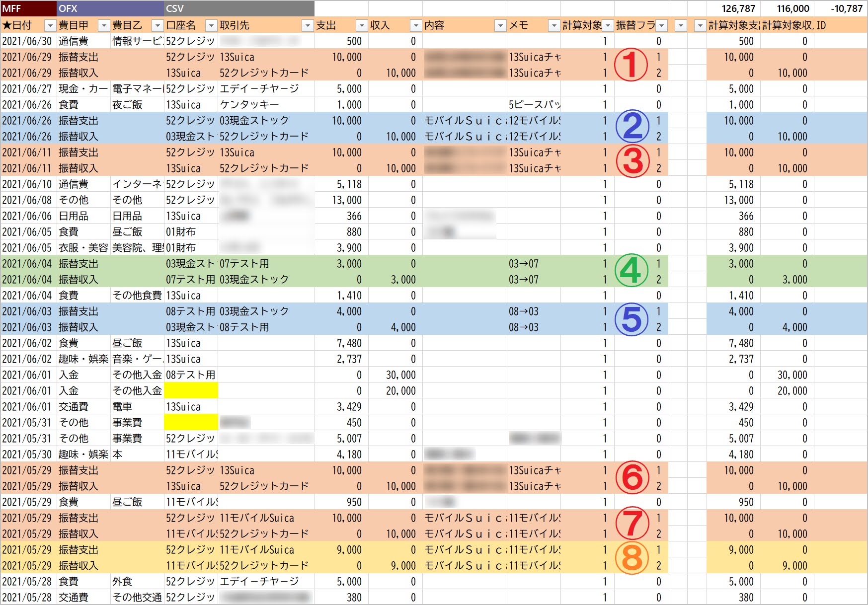Open the 内容 column filter dropdown
The image size is (868, 605).
tap(500, 25)
